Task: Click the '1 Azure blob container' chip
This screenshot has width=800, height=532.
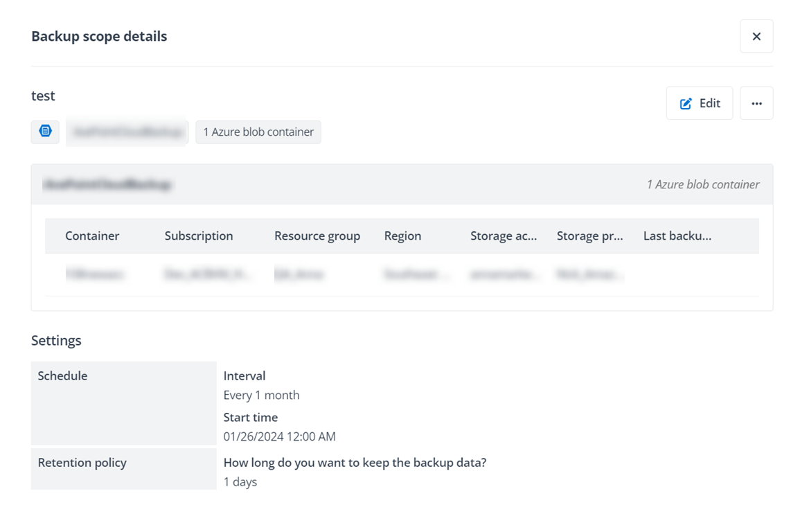Action: pyautogui.click(x=258, y=132)
